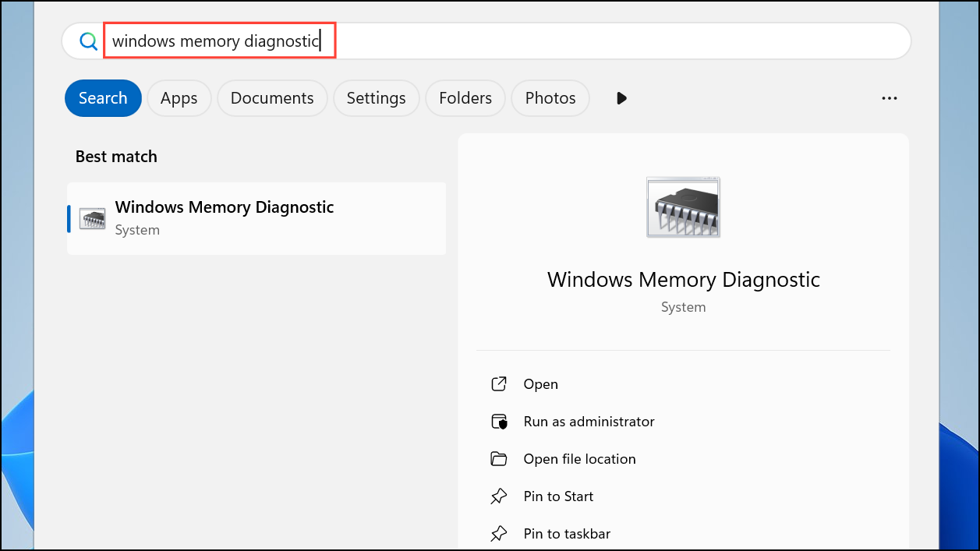Click Run as administrator
The width and height of the screenshot is (980, 551).
pos(589,422)
